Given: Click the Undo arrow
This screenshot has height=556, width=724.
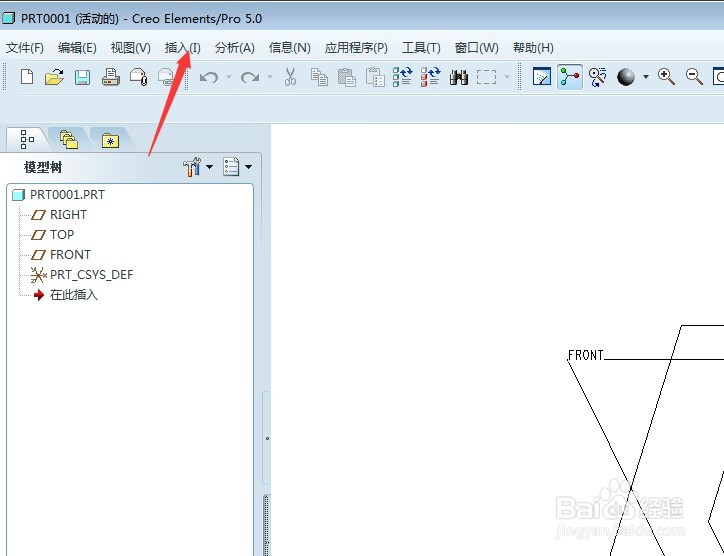Looking at the screenshot, I should [x=209, y=77].
